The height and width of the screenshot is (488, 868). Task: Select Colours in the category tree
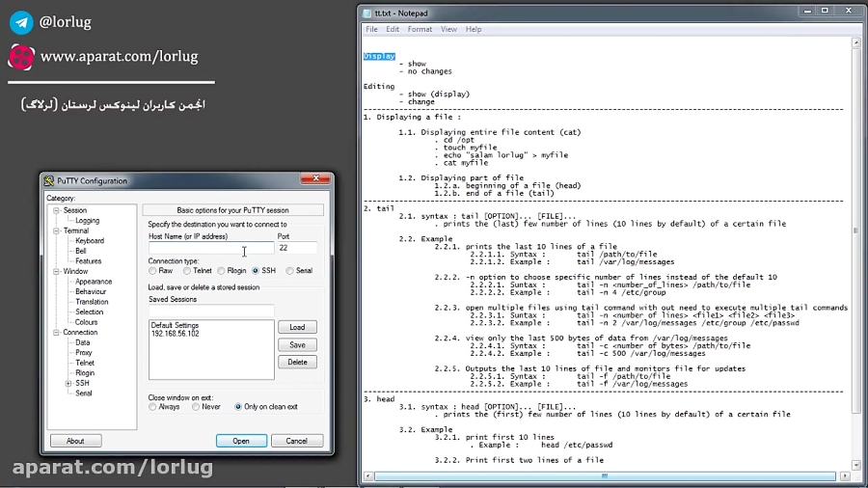click(x=87, y=322)
